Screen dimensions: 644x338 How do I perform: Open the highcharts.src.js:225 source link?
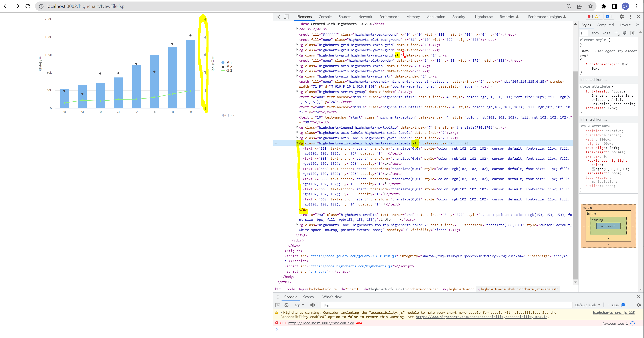(x=613, y=312)
